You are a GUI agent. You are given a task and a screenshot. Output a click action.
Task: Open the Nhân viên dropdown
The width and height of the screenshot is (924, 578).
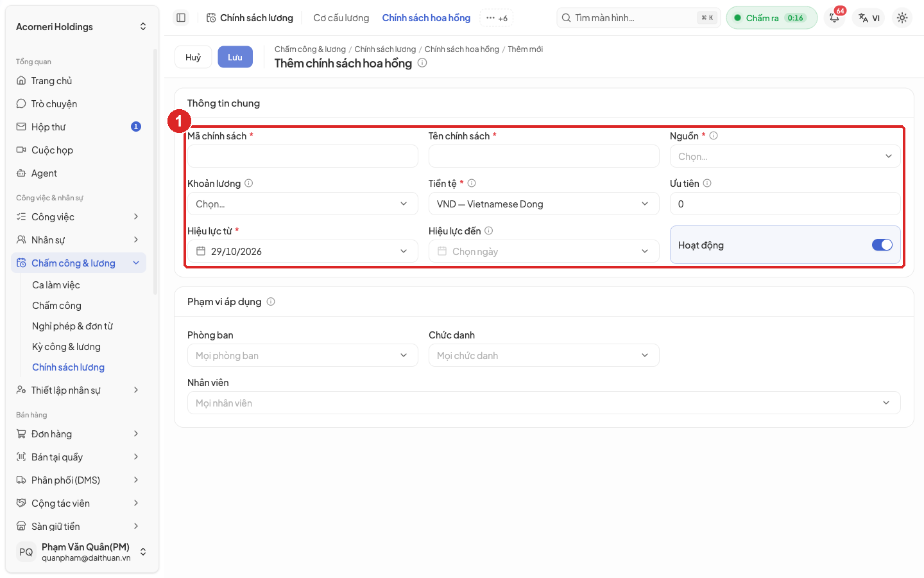pyautogui.click(x=544, y=403)
